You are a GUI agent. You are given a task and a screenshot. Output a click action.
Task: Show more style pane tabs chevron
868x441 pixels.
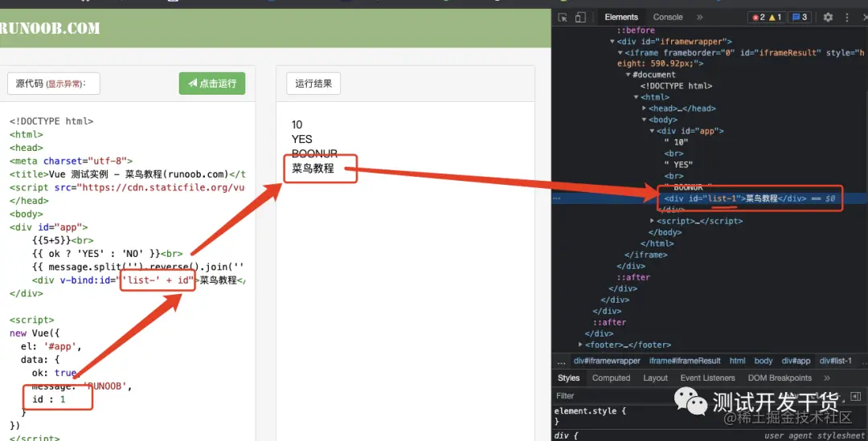click(826, 378)
